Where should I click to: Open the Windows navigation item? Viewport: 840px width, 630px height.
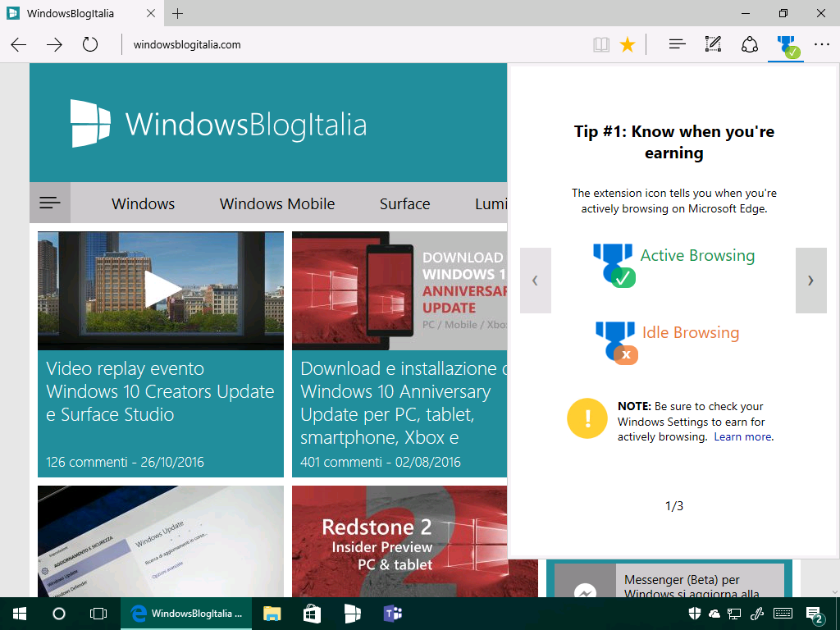click(143, 203)
